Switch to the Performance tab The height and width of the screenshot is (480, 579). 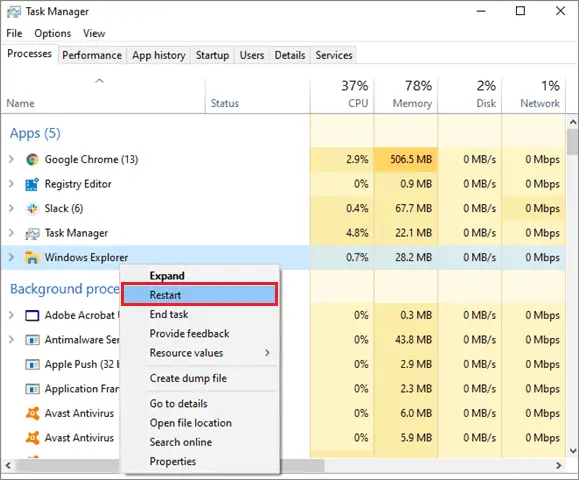coord(92,55)
